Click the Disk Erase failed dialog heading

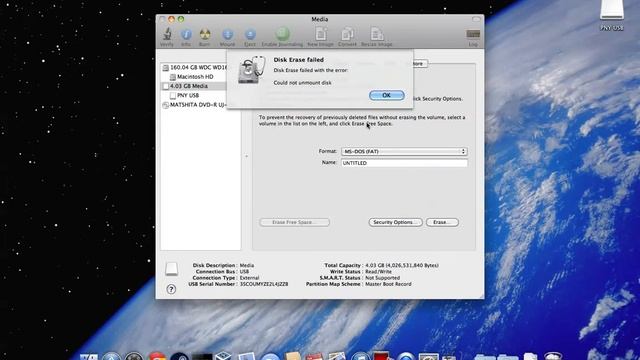coord(298,60)
